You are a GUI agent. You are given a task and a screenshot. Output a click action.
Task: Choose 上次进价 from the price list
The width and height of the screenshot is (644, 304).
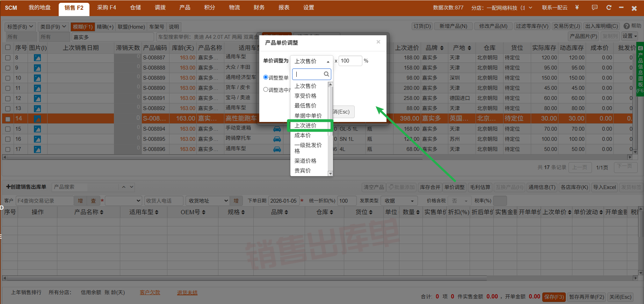(x=306, y=125)
